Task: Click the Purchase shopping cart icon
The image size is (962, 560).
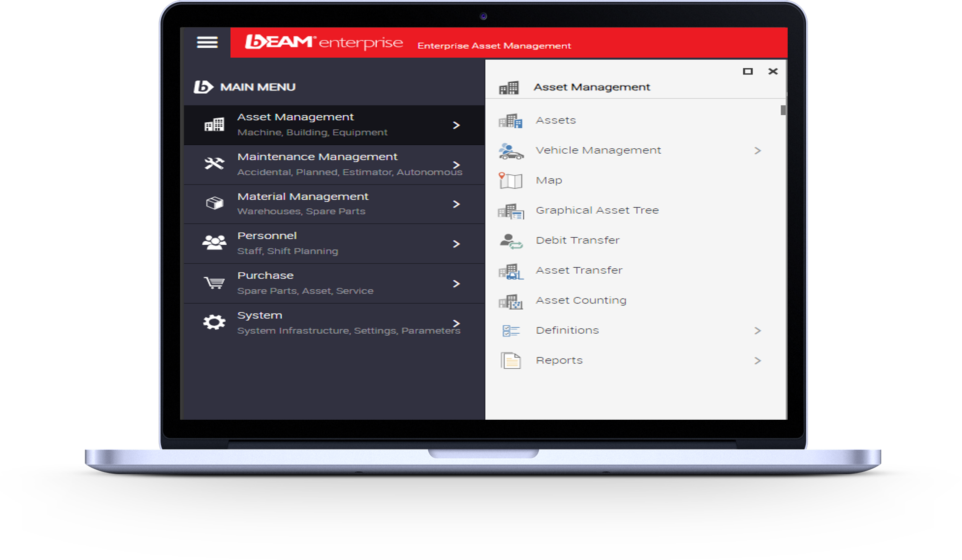Action: click(214, 283)
